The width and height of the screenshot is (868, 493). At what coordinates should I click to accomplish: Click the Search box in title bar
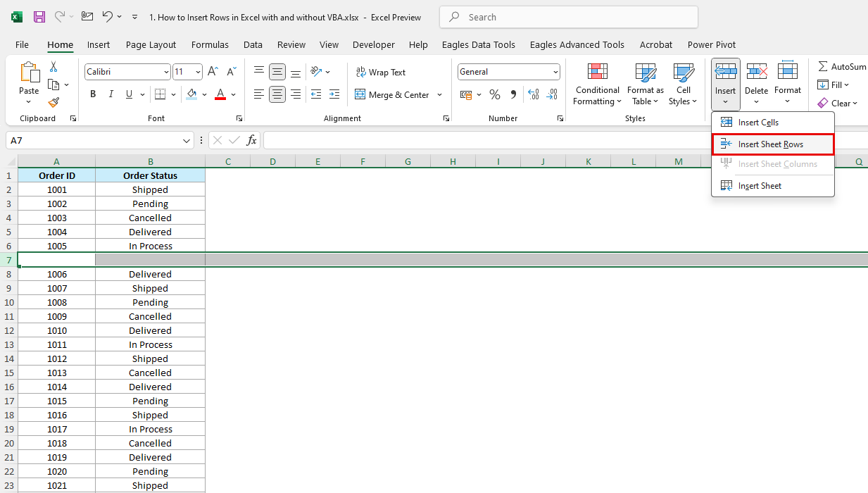pos(569,17)
